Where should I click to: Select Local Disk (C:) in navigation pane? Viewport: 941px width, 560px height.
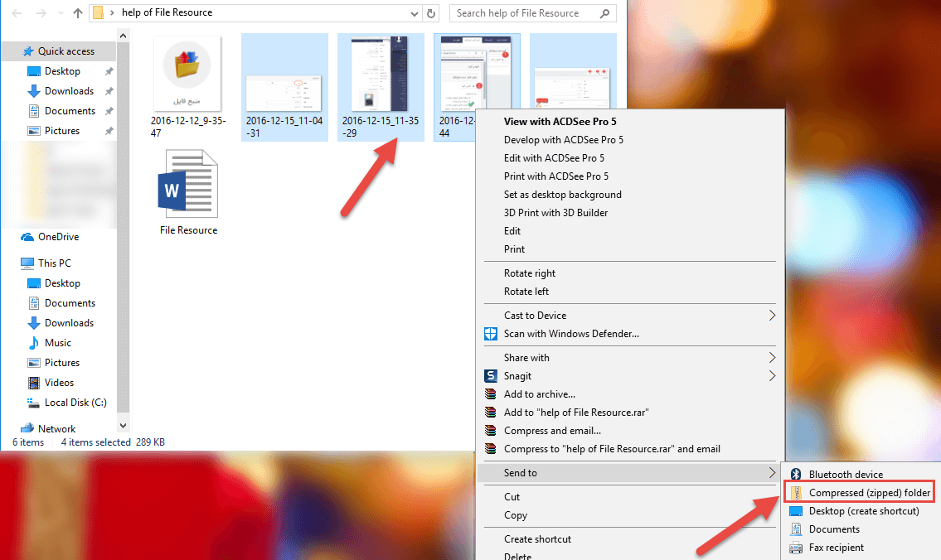[75, 403]
